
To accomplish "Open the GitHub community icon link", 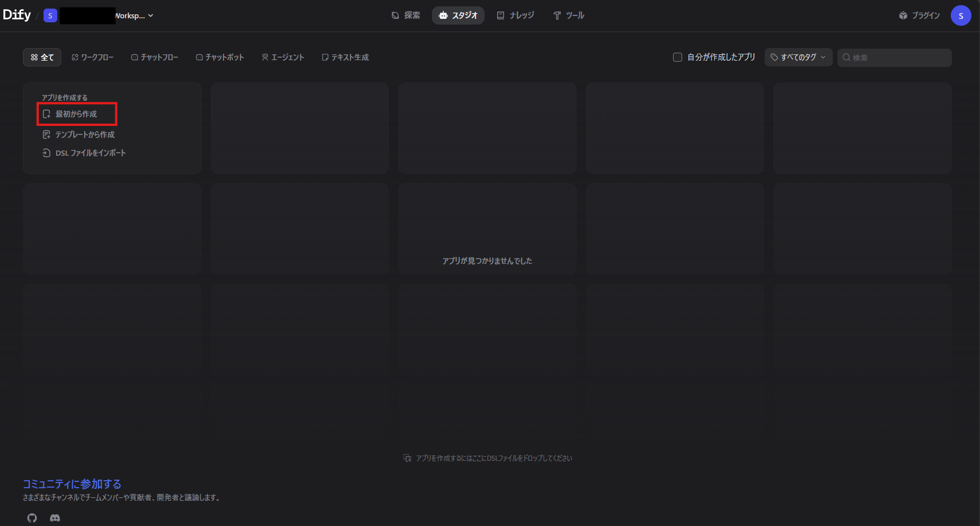I will click(32, 518).
